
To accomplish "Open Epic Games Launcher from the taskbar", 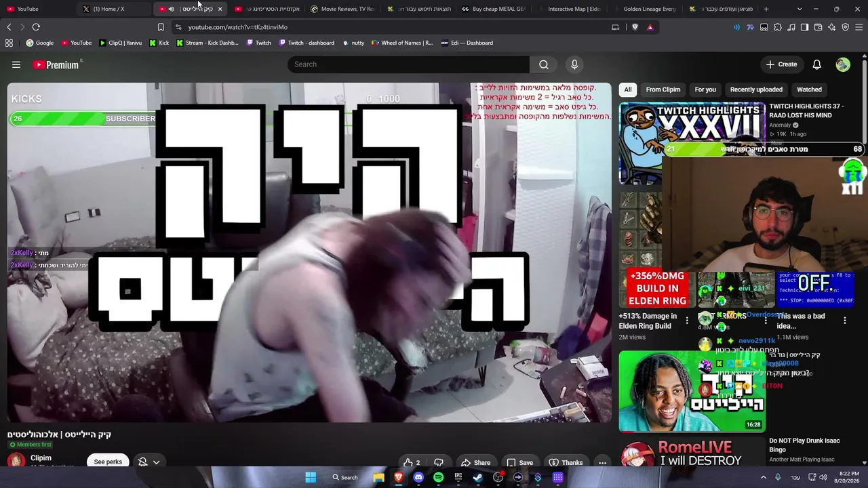I will [x=458, y=477].
